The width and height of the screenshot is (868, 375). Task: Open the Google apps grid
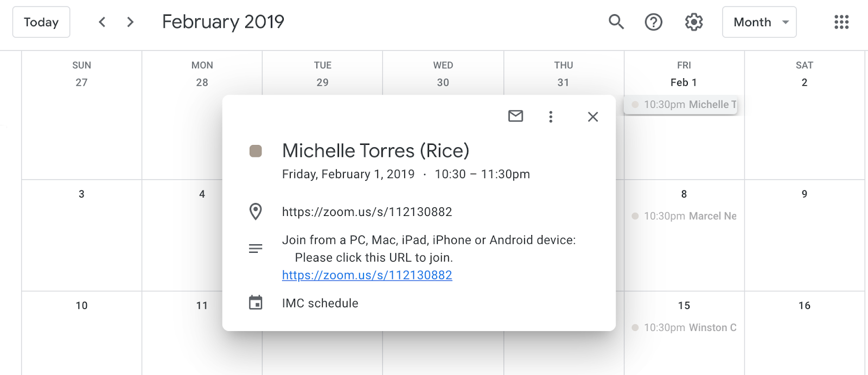[841, 22]
